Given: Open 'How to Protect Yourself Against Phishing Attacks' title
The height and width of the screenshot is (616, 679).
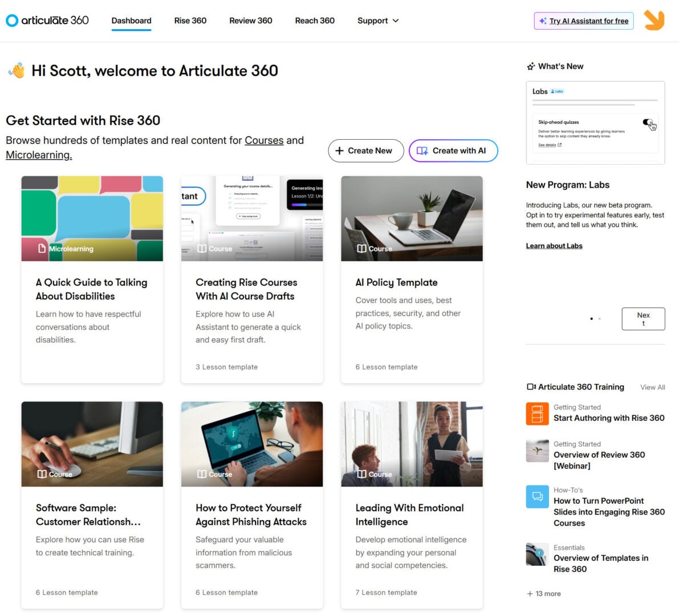Looking at the screenshot, I should [x=251, y=514].
